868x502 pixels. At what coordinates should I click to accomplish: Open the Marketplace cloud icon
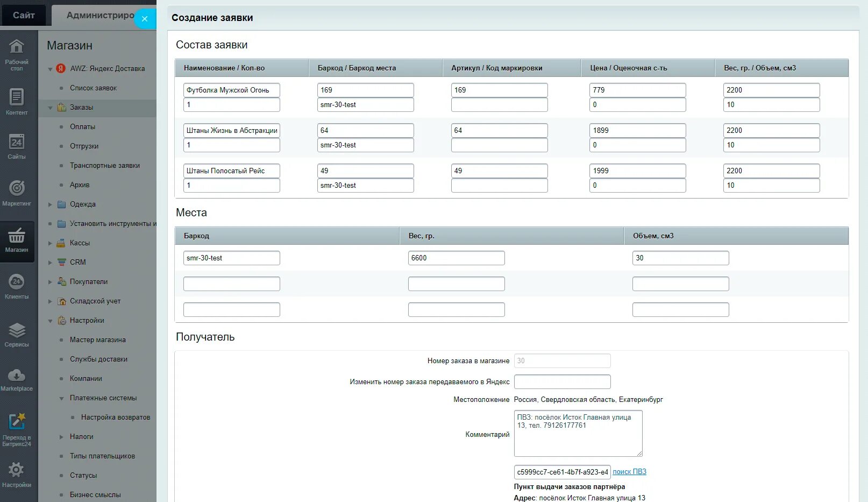17,375
